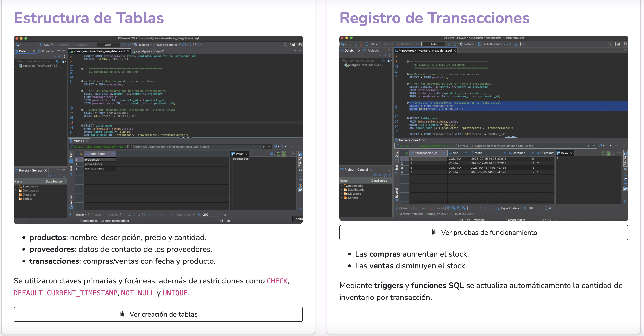Click the gear settings icon beside the 200 fetch-size field in transacciones
644x336 pixels.
click(524, 208)
